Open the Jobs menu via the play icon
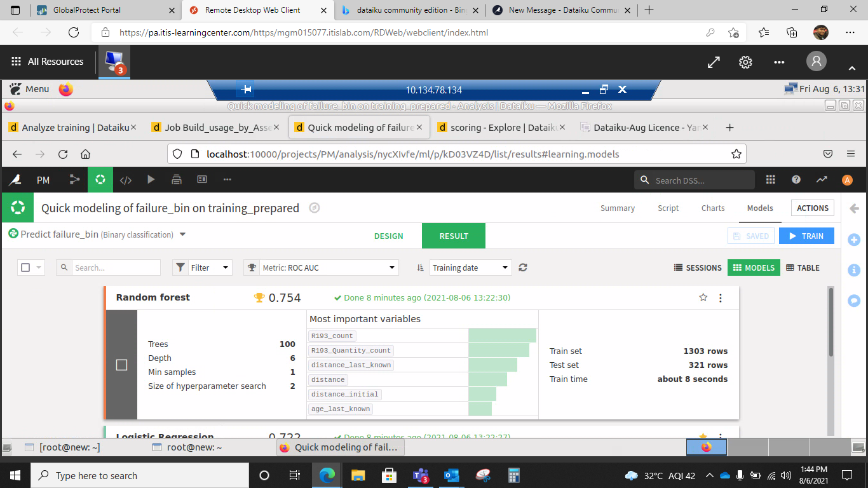The image size is (868, 488). [151, 180]
